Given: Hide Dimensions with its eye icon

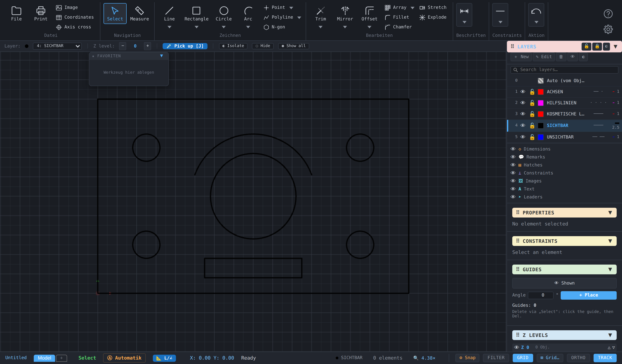Looking at the screenshot, I should point(513,149).
